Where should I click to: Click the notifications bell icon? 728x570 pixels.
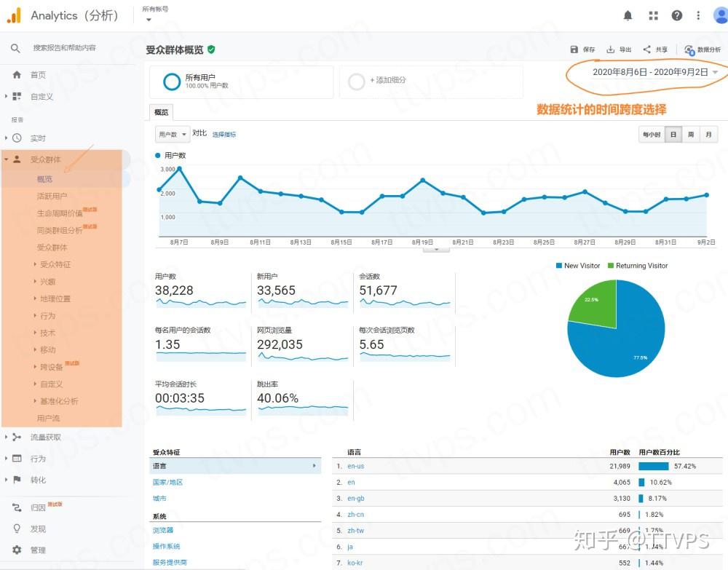pyautogui.click(x=628, y=15)
